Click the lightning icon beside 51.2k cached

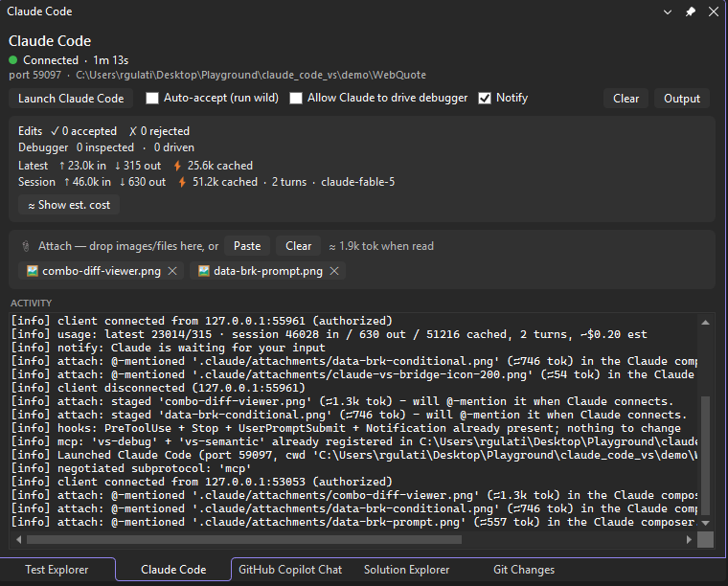pyautogui.click(x=182, y=182)
